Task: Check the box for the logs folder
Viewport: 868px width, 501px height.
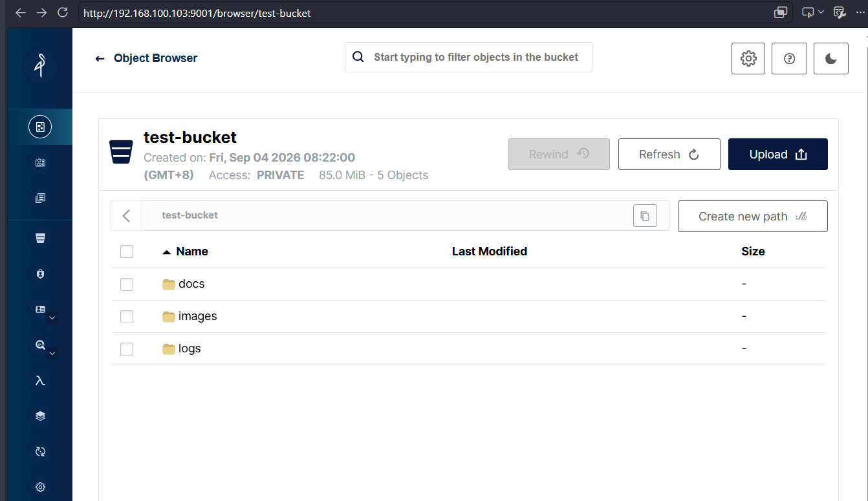Action: pyautogui.click(x=127, y=349)
